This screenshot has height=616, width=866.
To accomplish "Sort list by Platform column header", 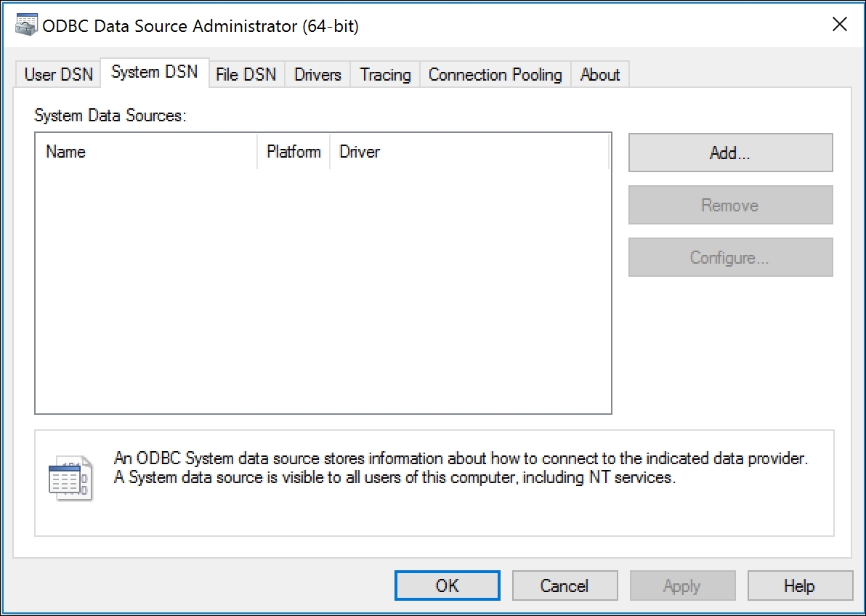I will (x=294, y=151).
